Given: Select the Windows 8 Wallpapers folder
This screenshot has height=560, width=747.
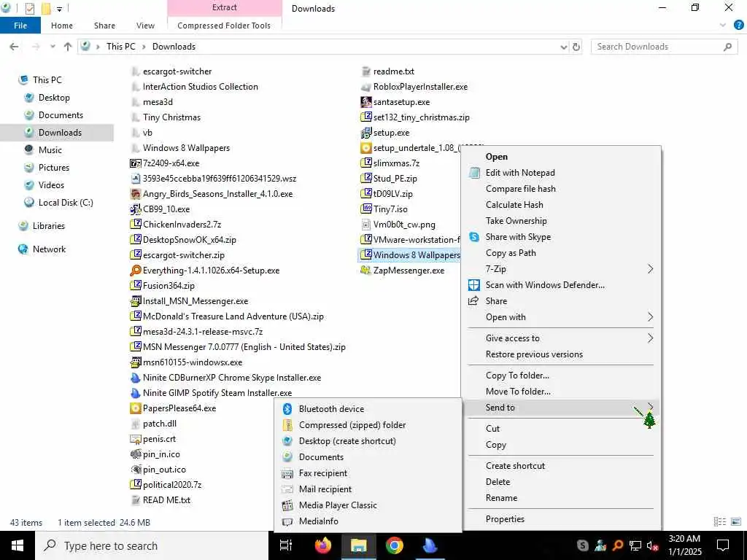Looking at the screenshot, I should click(x=186, y=148).
